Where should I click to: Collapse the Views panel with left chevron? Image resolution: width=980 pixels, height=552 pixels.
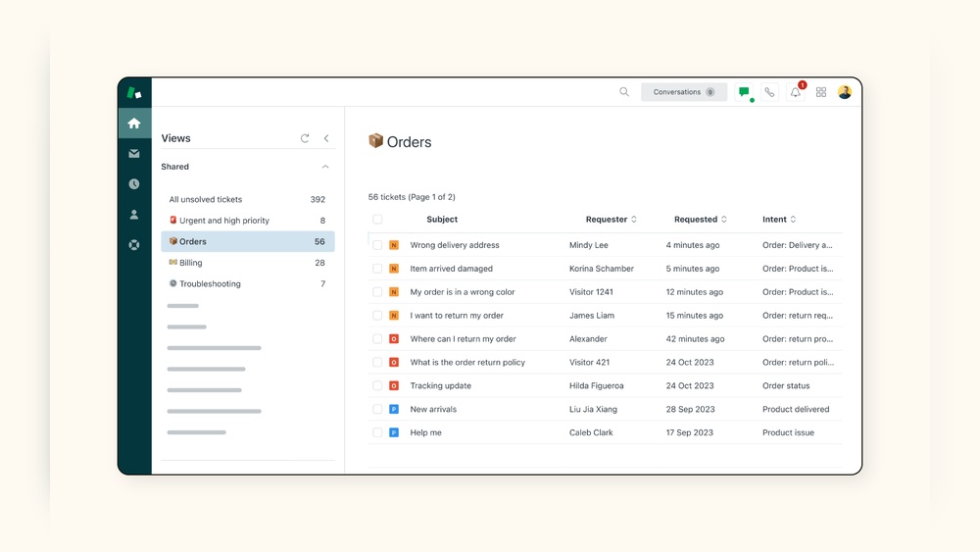tap(326, 138)
